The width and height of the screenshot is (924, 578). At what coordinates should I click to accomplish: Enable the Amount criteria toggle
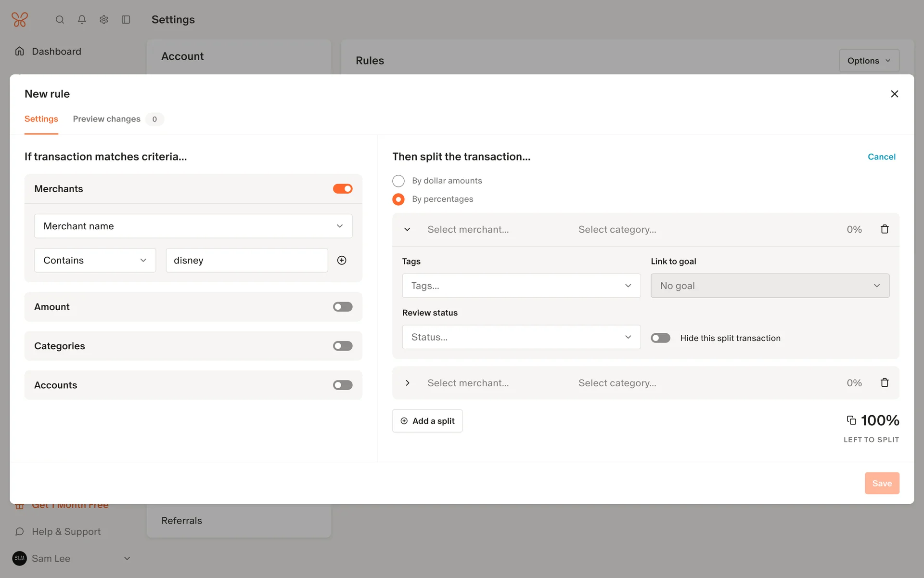click(343, 307)
